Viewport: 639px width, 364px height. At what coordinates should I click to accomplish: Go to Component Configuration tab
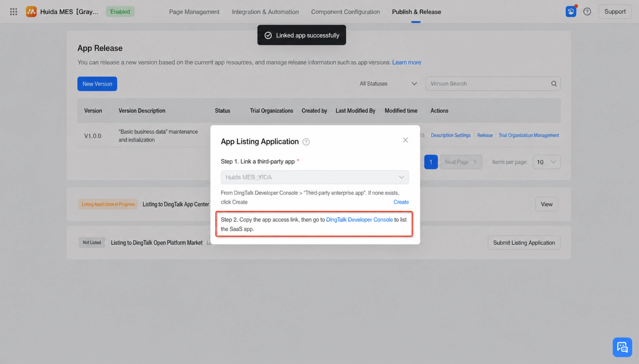point(345,12)
